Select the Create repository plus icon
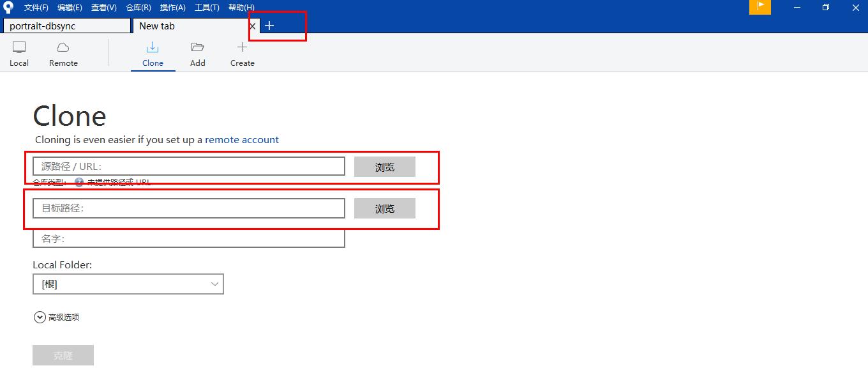The image size is (868, 391). (242, 54)
